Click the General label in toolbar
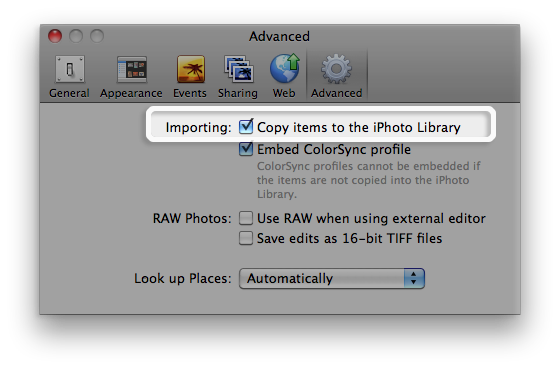 coord(69,93)
